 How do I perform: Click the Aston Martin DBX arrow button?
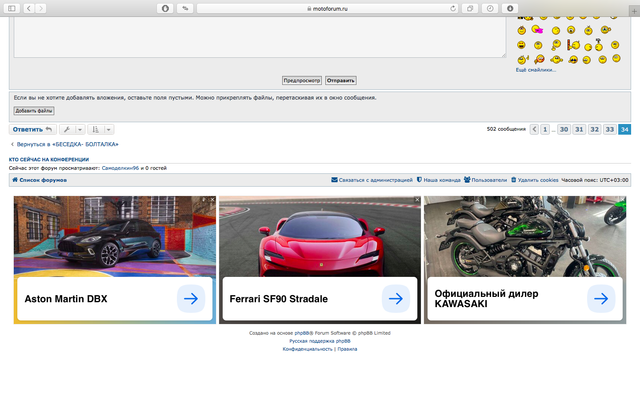pos(190,299)
